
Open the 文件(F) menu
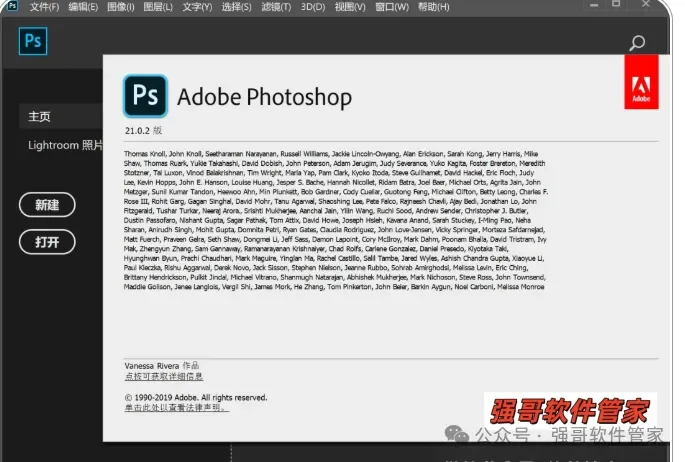click(x=44, y=7)
